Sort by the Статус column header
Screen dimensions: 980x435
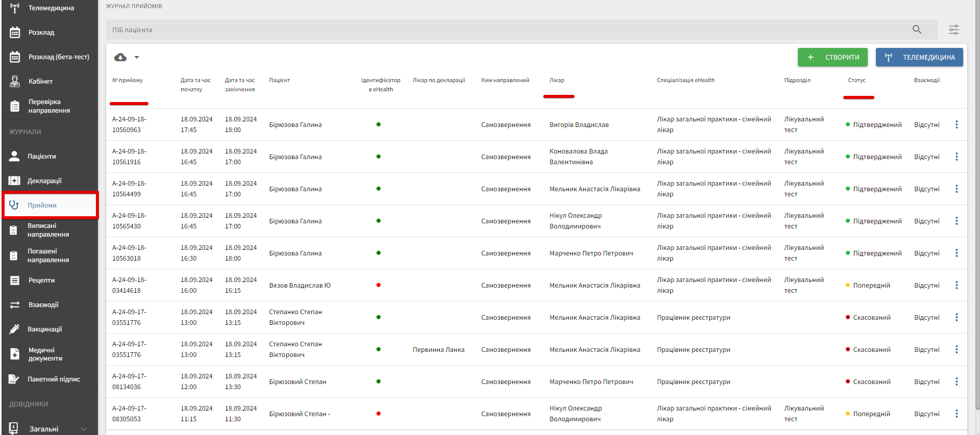(x=857, y=80)
